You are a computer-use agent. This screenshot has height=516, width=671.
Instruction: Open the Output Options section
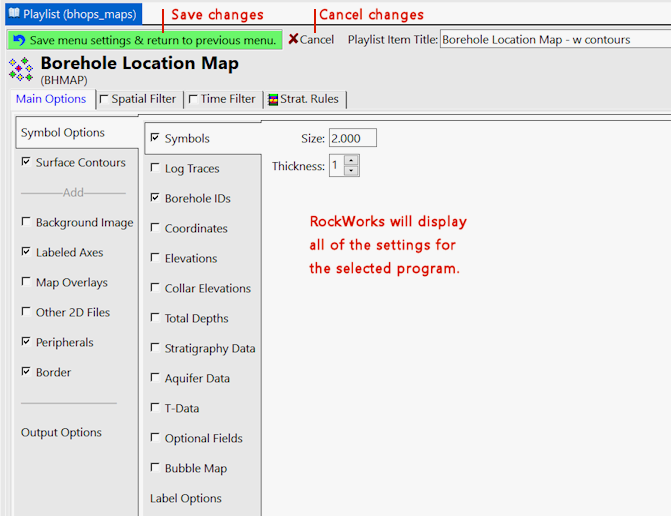tap(61, 432)
